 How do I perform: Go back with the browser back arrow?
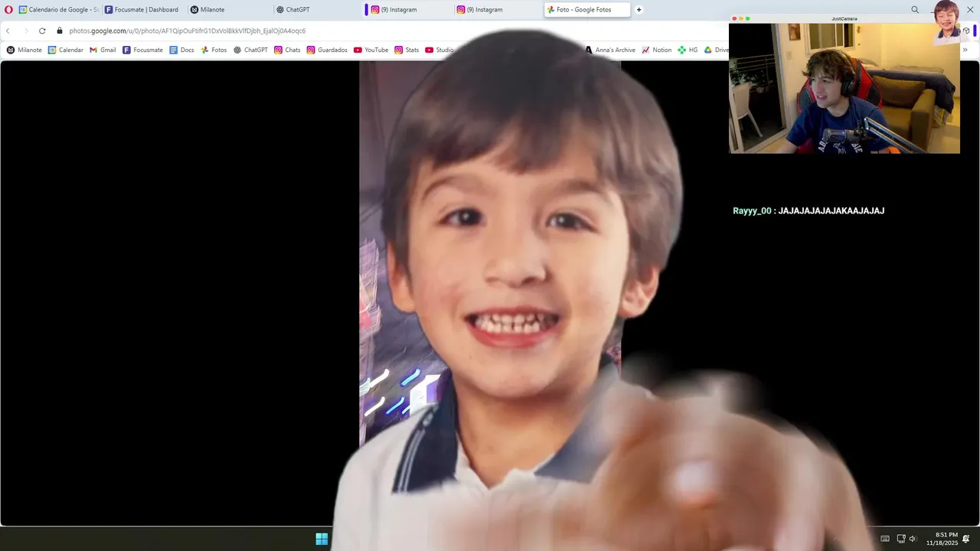point(8,31)
